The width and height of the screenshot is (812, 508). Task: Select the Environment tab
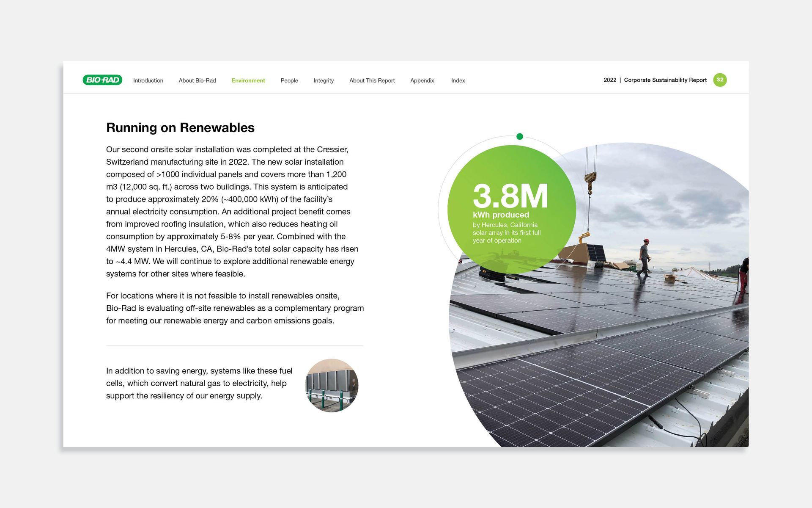click(248, 80)
